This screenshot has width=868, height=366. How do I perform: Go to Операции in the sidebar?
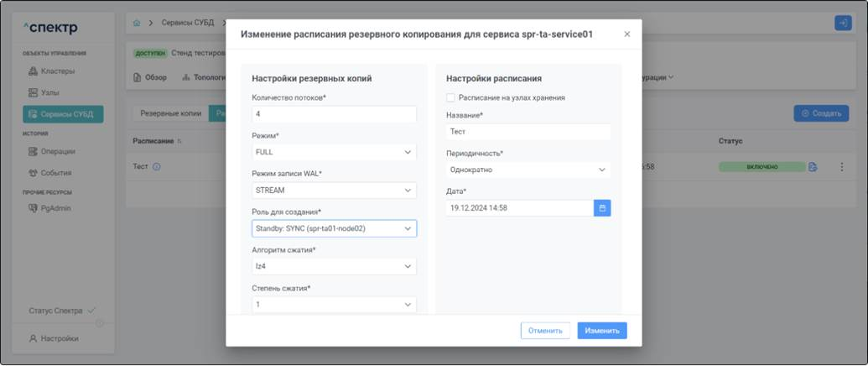[57, 151]
